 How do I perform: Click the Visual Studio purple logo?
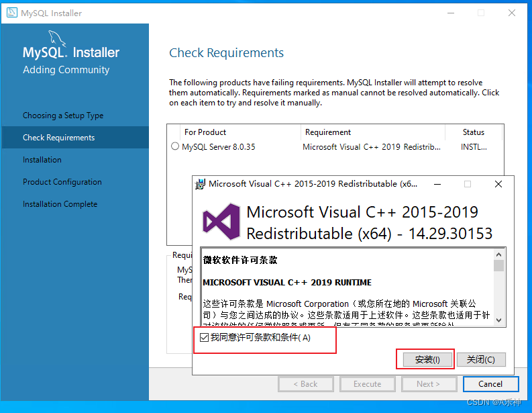point(221,222)
